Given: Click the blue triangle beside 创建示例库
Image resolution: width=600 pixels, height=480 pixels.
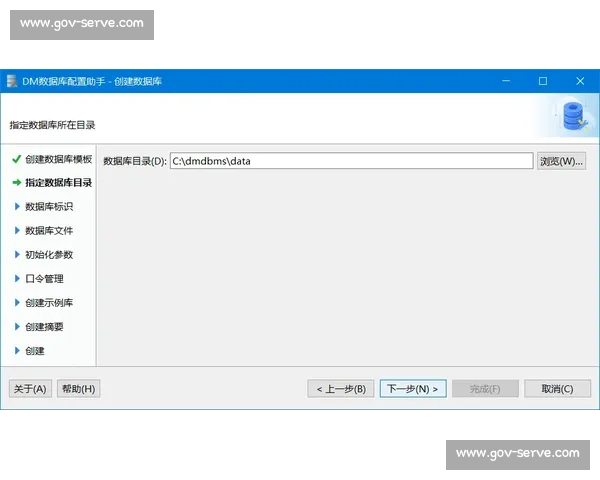Looking at the screenshot, I should [17, 303].
